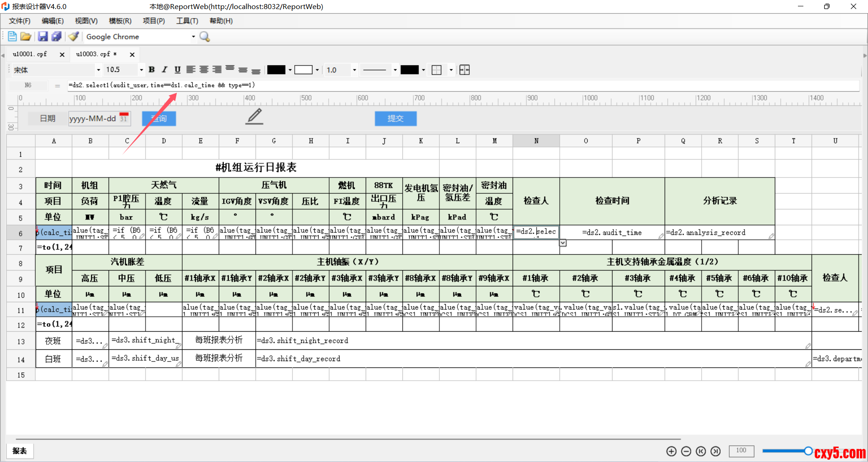868x462 pixels.
Task: Click the center align icon
Action: click(x=204, y=70)
